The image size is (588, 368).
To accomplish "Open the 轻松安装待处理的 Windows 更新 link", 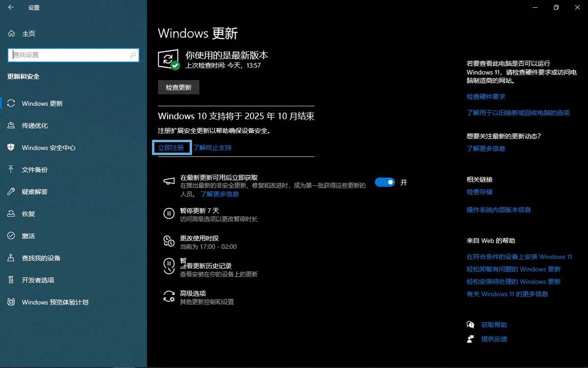I will (514, 282).
